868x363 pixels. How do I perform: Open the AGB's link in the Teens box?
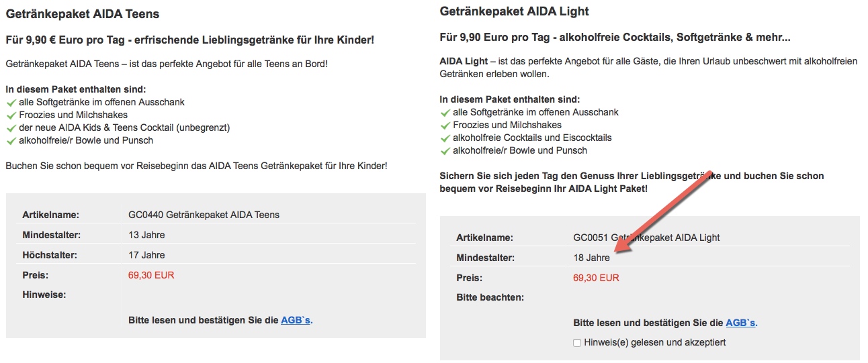[296, 320]
